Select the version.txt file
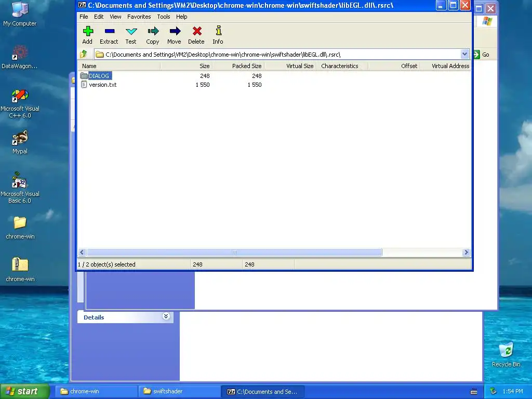Viewport: 532px width, 399px height. pos(102,85)
